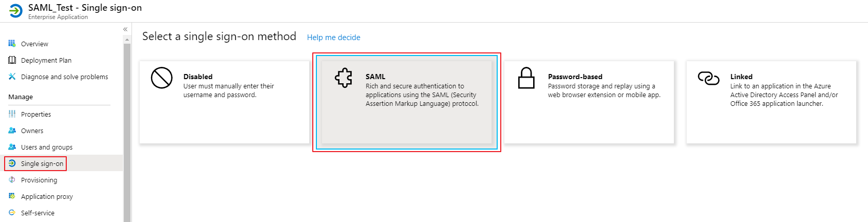Click the Owners people icon
868x222 pixels.
click(12, 131)
